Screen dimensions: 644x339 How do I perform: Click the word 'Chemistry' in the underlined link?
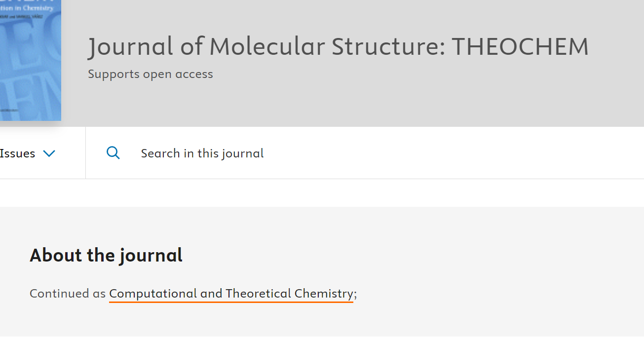pos(324,294)
